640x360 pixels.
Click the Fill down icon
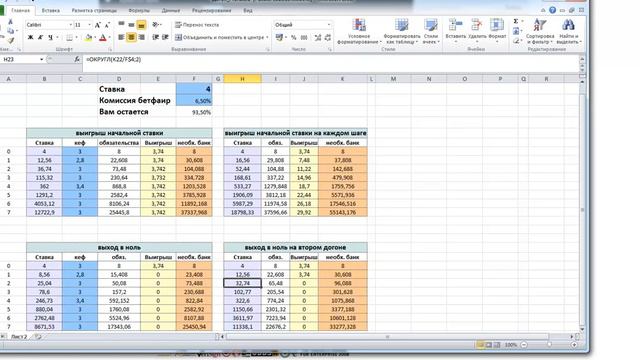tap(516, 31)
